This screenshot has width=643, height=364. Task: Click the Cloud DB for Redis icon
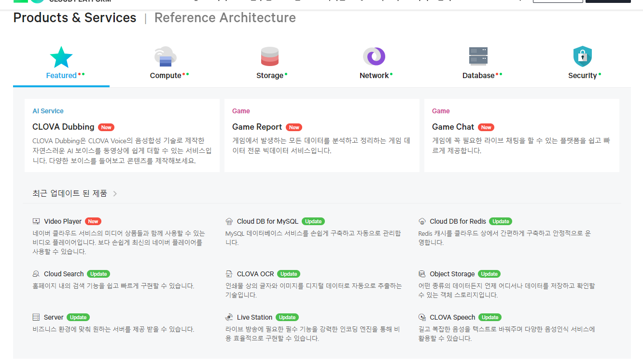click(x=422, y=221)
